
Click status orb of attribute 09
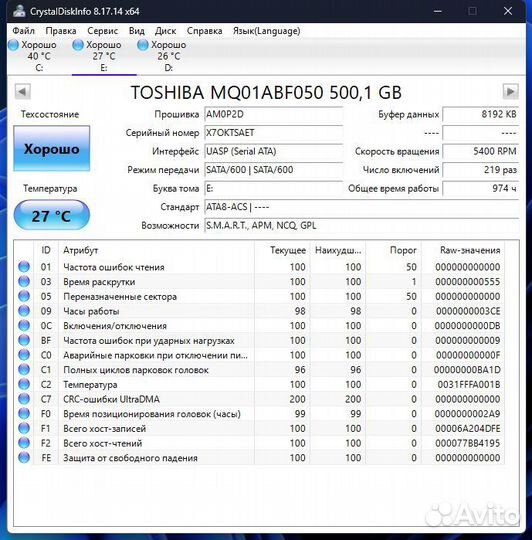[24, 311]
